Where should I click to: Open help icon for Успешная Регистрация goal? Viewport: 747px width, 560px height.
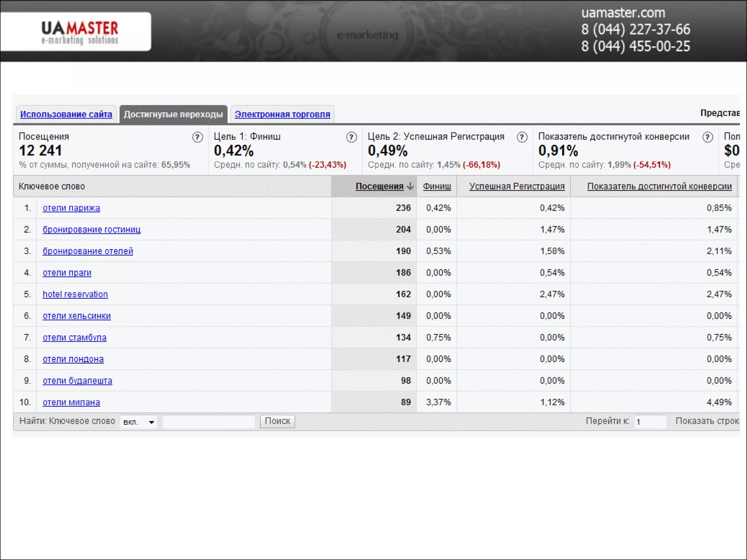click(522, 137)
